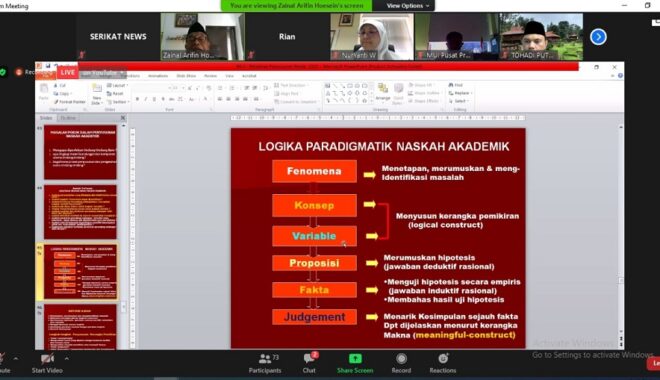Switch to the View ribbon tab
The image size is (660, 380).
coord(229,76)
